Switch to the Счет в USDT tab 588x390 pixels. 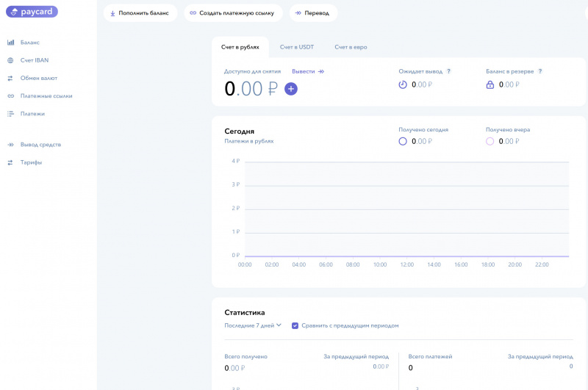tap(297, 47)
